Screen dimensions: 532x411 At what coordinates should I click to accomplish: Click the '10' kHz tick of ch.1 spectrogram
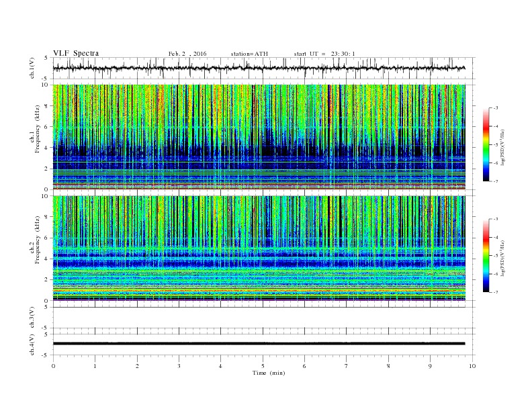click(46, 85)
